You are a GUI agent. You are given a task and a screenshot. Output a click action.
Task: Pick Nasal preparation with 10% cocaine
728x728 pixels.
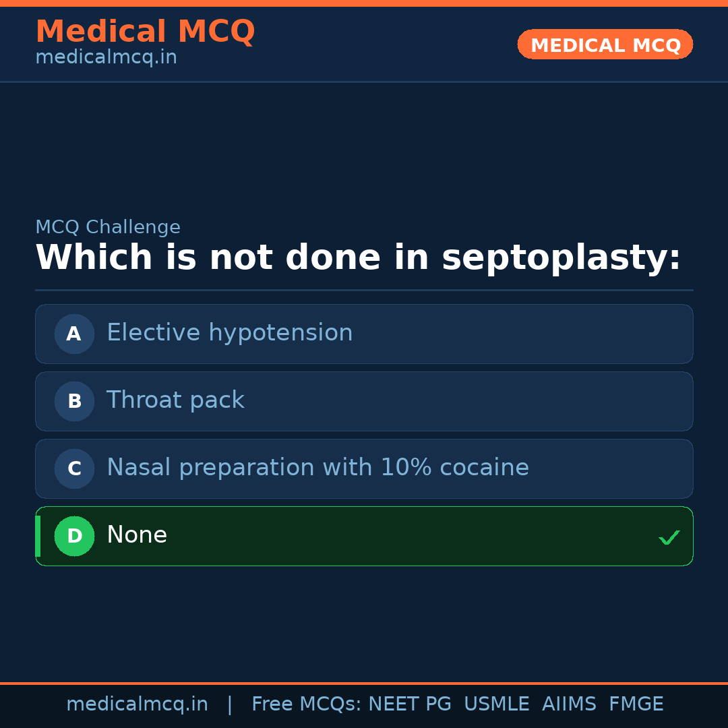(317, 468)
